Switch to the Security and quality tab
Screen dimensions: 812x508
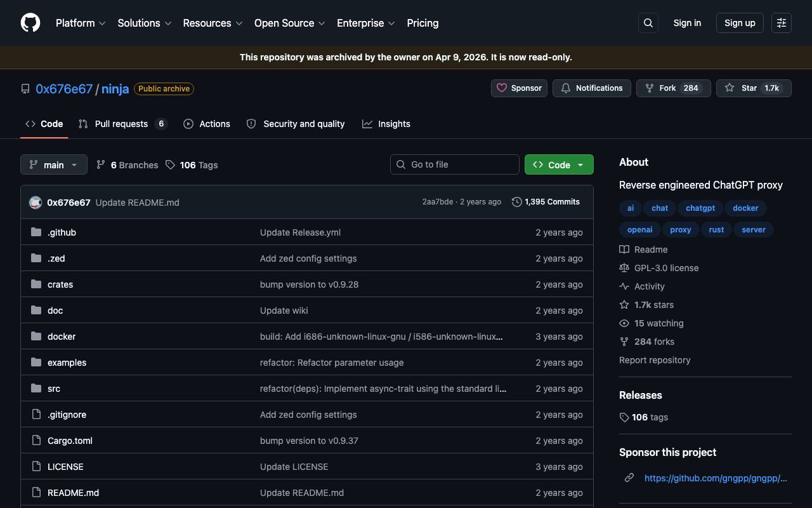click(296, 124)
